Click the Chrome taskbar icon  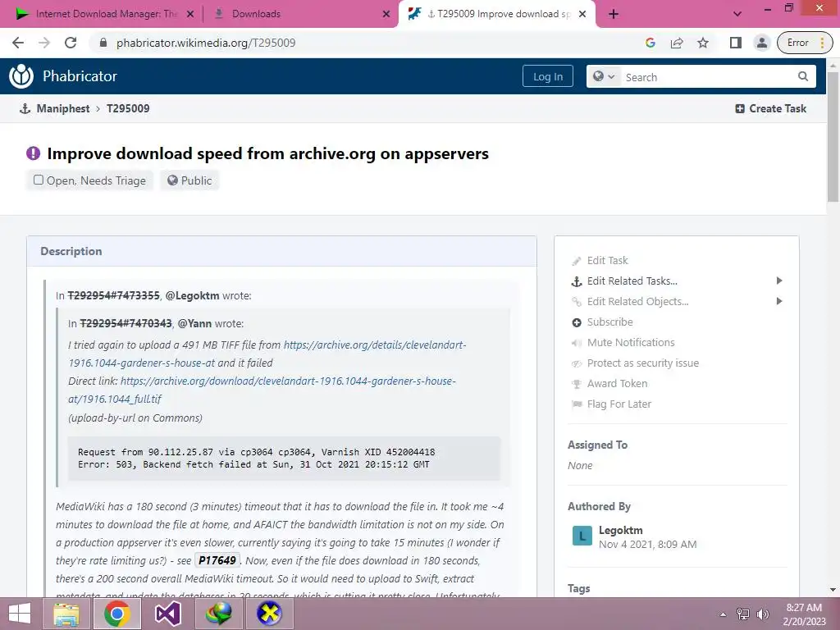pyautogui.click(x=117, y=614)
